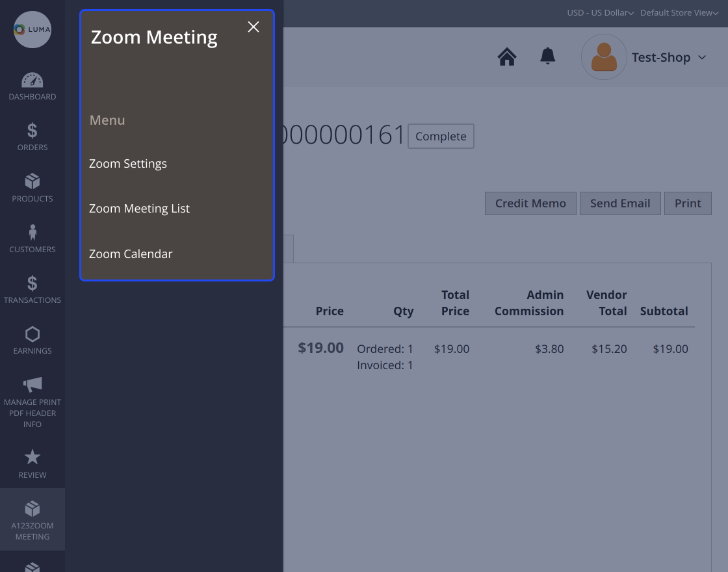The image size is (728, 572).
Task: Open Transactions dollar icon
Action: (x=32, y=283)
